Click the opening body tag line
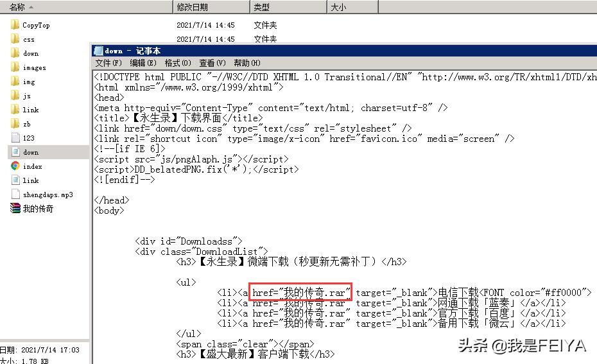 109,211
